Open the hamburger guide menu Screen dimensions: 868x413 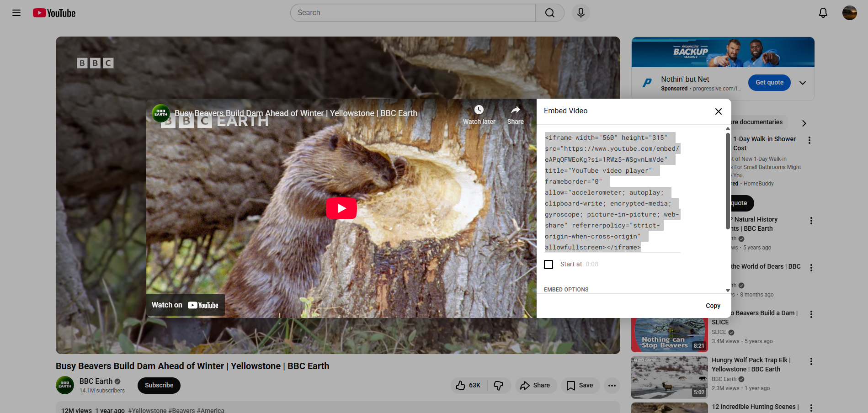pos(16,13)
